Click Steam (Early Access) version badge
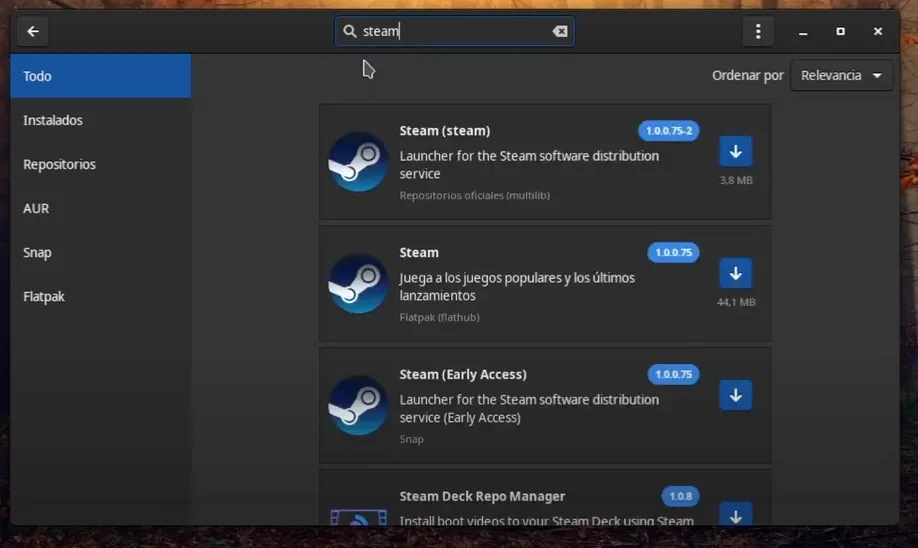 673,374
